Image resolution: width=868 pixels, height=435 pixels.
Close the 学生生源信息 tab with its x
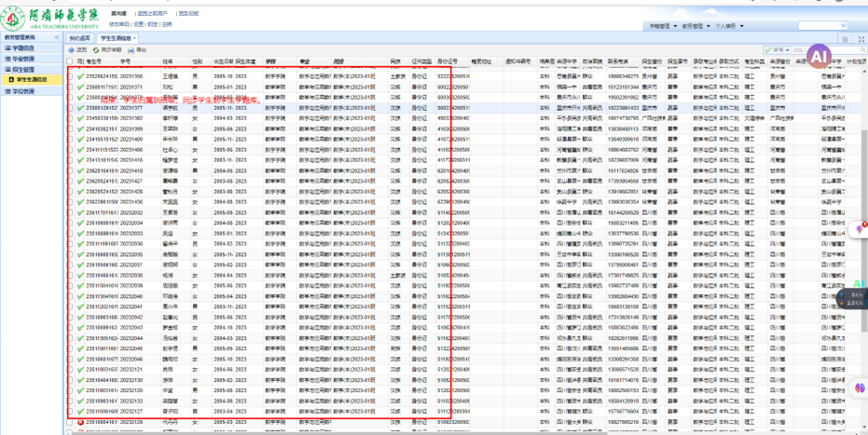[134, 38]
